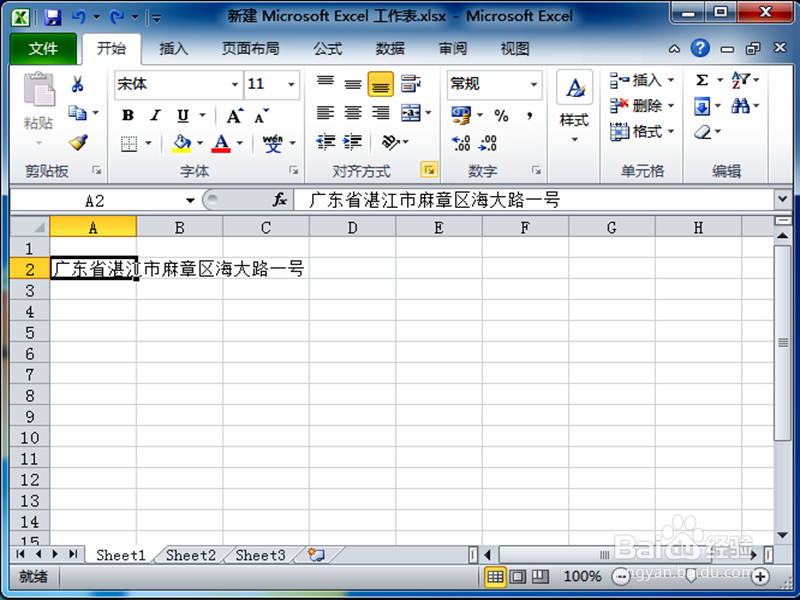Increase indent of cell contents

point(353,142)
